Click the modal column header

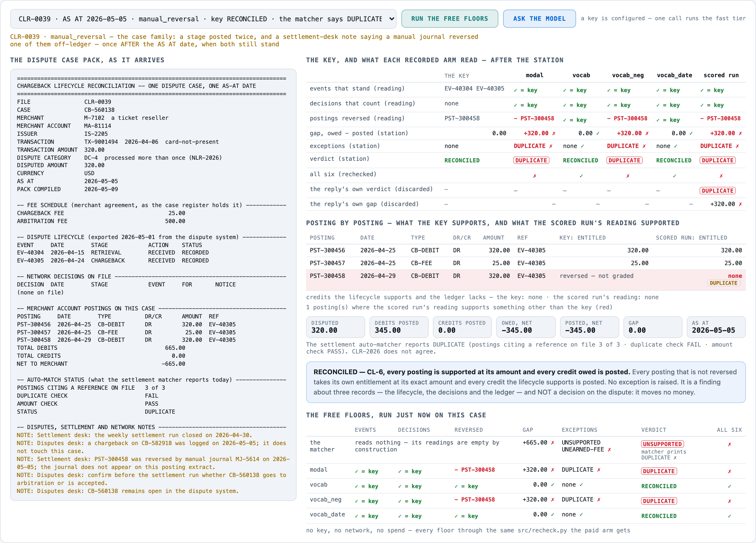click(x=534, y=75)
